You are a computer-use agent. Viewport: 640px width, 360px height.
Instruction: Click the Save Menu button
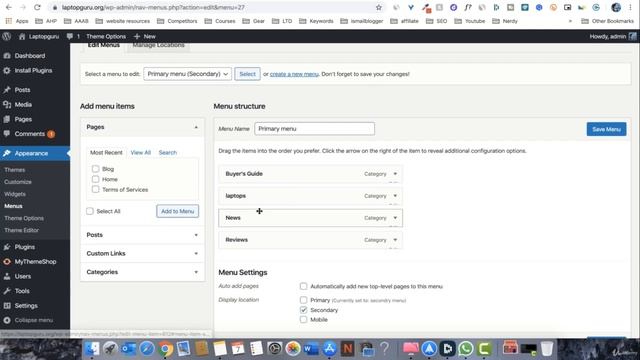coord(606,129)
